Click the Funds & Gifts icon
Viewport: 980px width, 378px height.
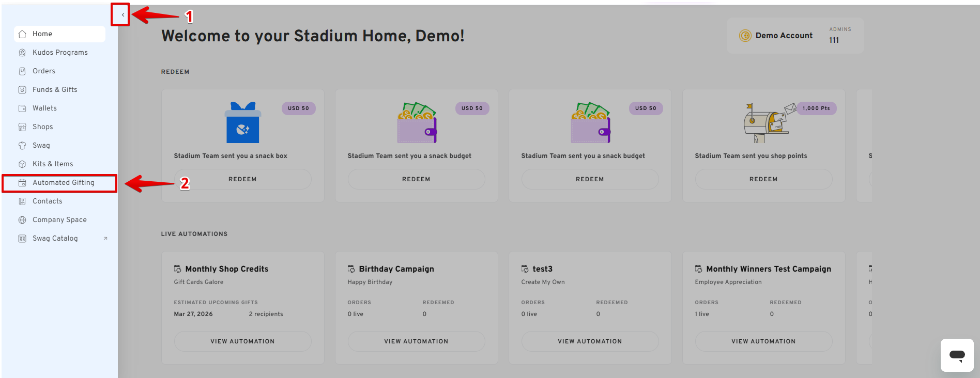click(22, 90)
